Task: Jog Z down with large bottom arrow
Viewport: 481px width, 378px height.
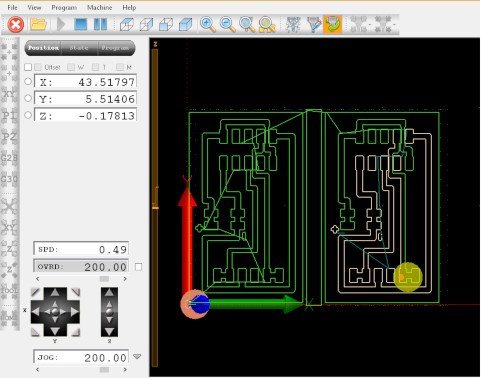Action: pos(109,331)
